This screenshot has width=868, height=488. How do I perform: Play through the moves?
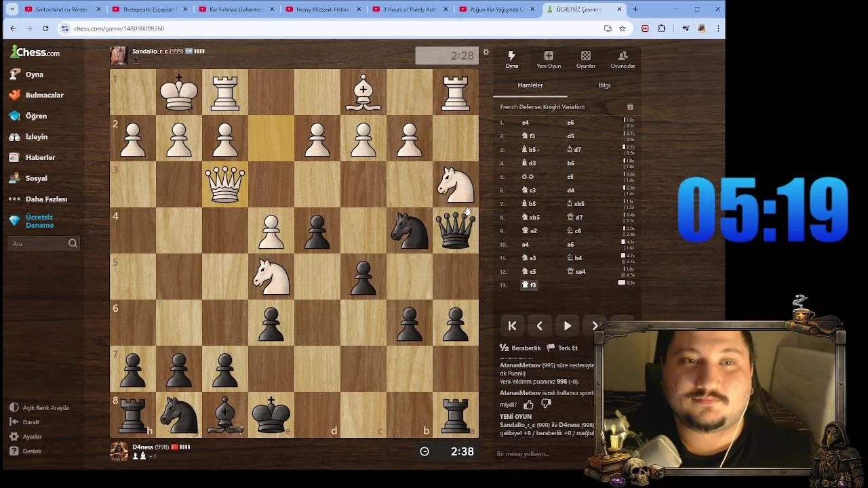(568, 326)
